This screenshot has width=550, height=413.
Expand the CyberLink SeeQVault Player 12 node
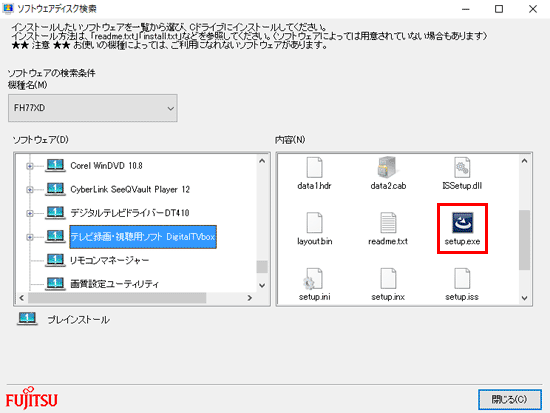(30, 189)
